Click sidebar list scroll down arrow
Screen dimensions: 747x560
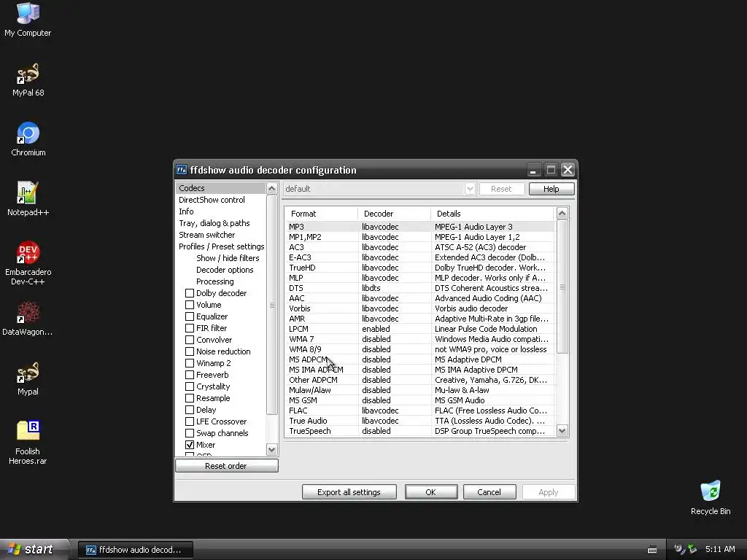(x=271, y=449)
